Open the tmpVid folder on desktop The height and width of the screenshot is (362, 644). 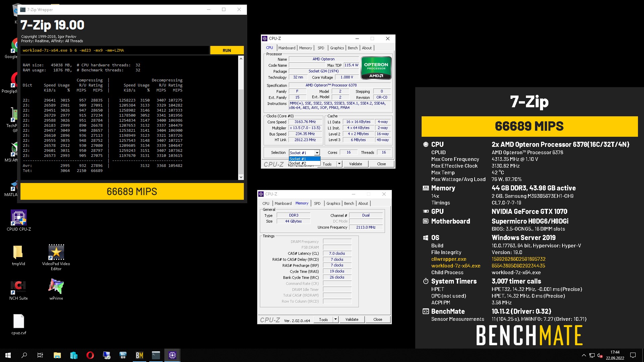(18, 255)
